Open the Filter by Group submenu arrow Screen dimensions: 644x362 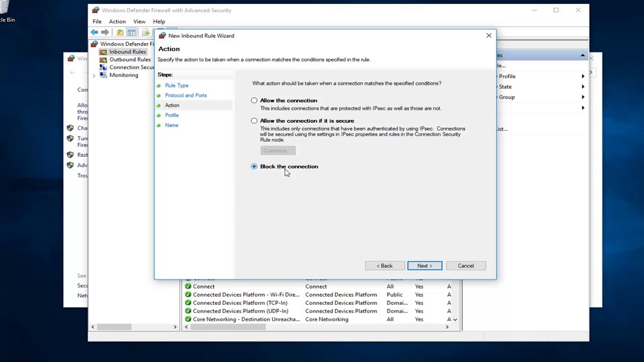(x=583, y=97)
